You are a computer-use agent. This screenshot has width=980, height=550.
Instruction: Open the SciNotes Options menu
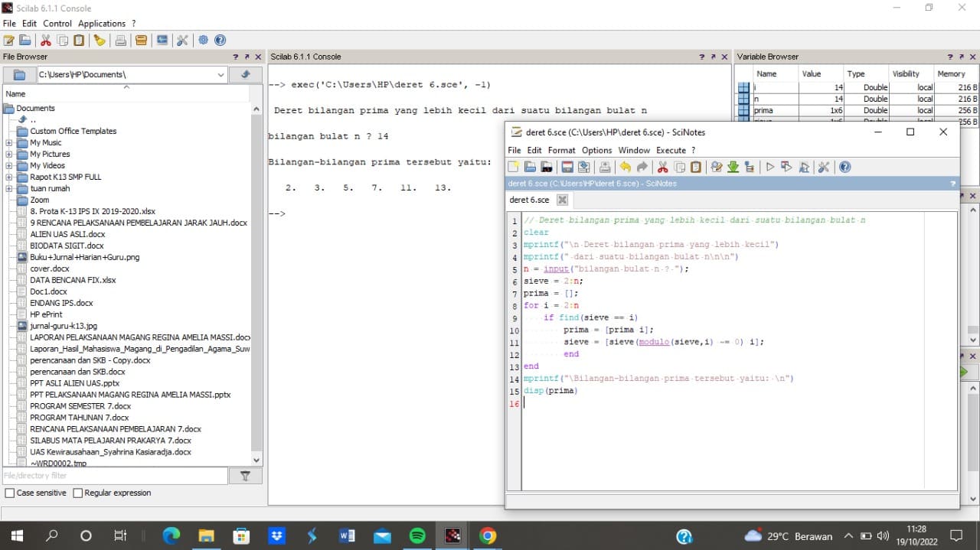click(x=596, y=150)
